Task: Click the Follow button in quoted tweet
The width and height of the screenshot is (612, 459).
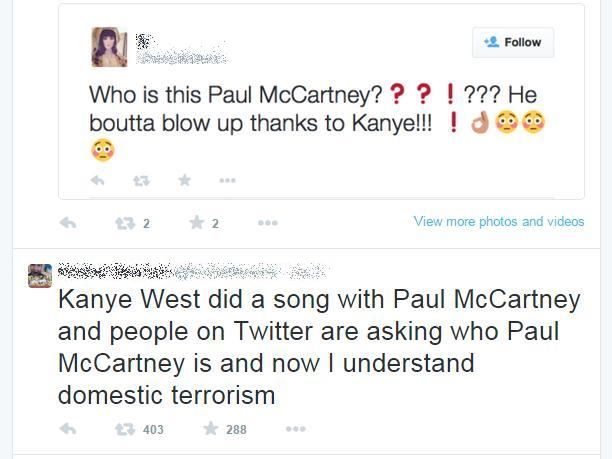Action: (x=513, y=42)
